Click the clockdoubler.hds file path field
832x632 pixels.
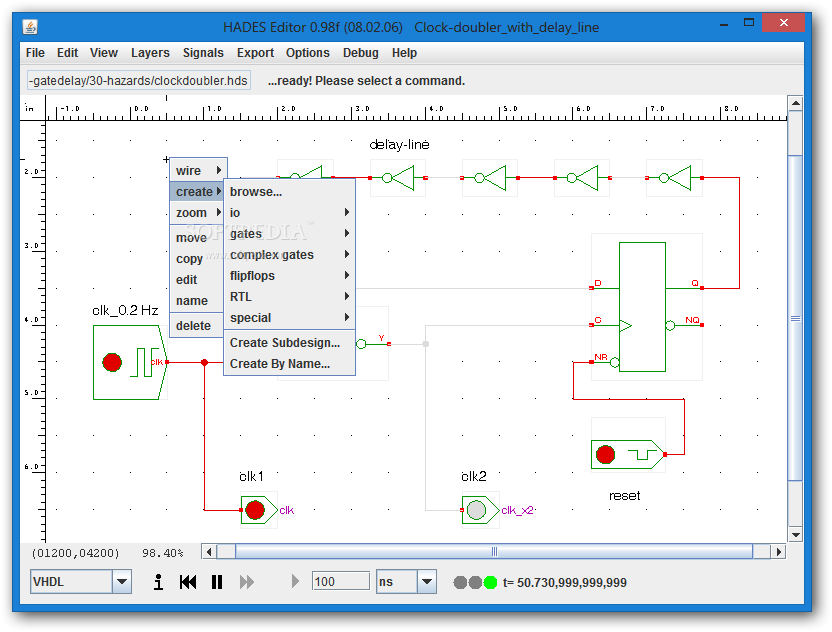pos(139,81)
